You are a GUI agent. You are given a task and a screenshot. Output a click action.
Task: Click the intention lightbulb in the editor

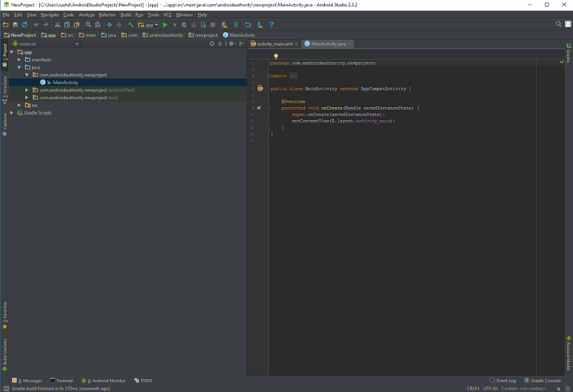coord(276,56)
